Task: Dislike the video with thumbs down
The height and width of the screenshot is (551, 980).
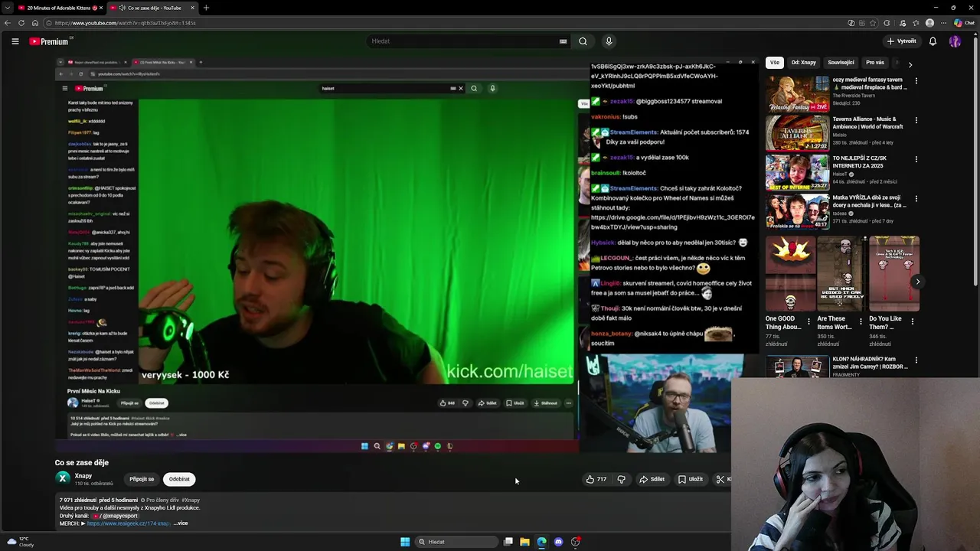Action: 621,479
